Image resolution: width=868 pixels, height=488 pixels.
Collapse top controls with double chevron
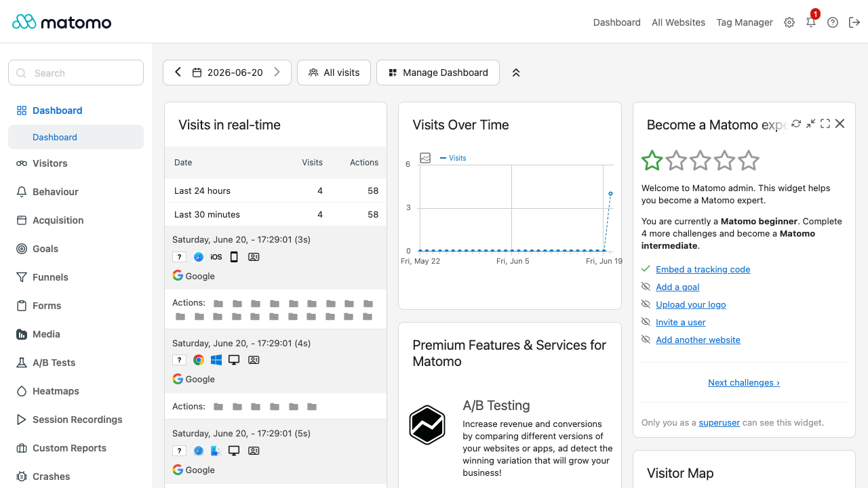tap(516, 73)
